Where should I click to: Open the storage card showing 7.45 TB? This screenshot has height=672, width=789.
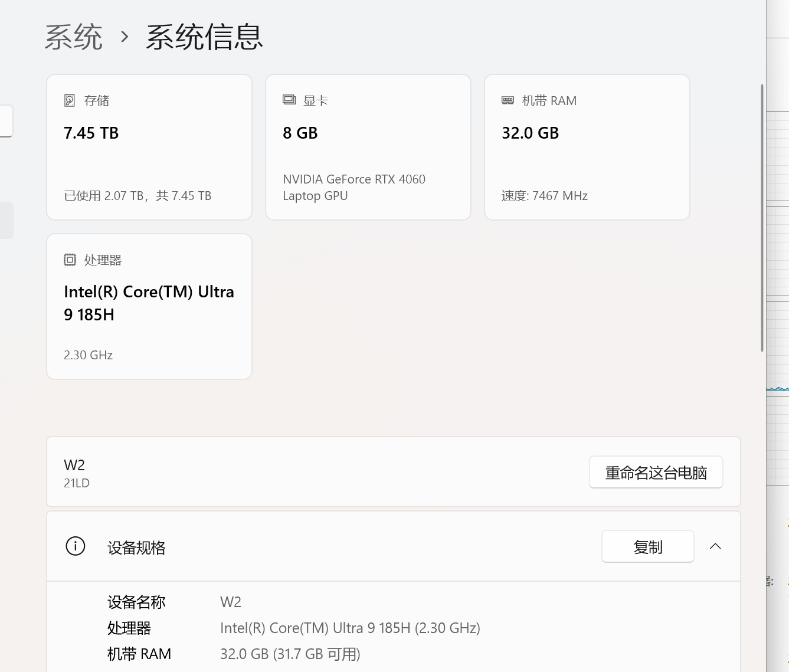coord(149,147)
